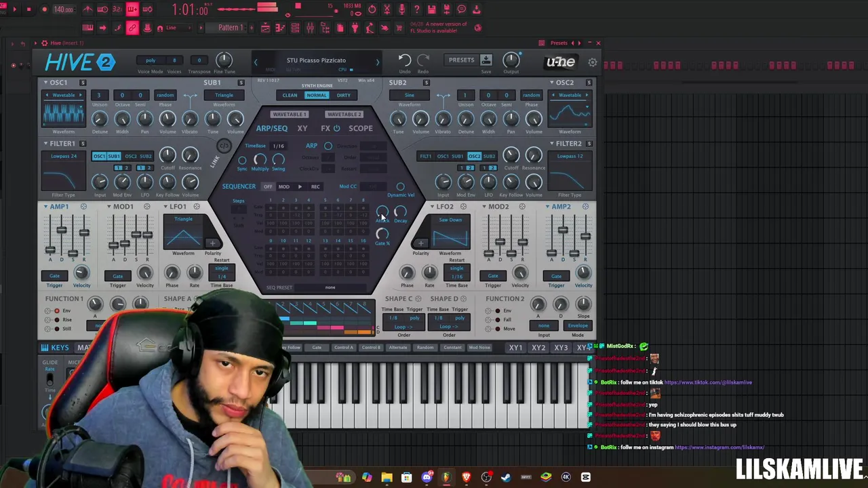Click the Mod Noise source button
Viewport: 868px width, 488px height.
click(x=479, y=348)
